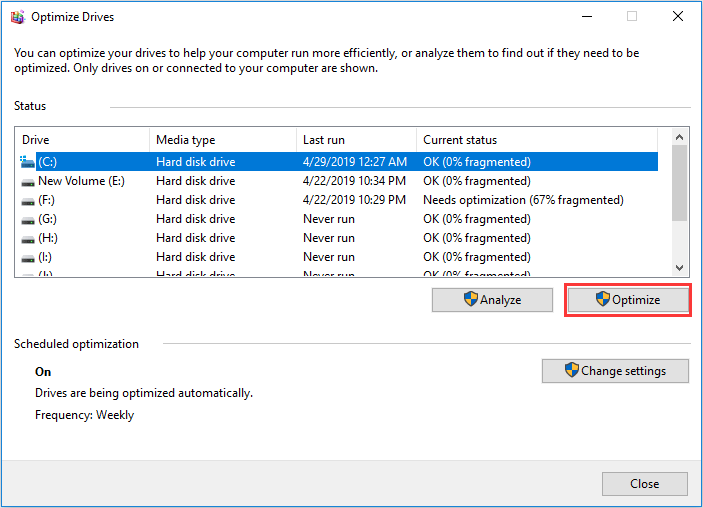The width and height of the screenshot is (703, 508).
Task: Minimize the Optimize Drives window
Action: 587,17
